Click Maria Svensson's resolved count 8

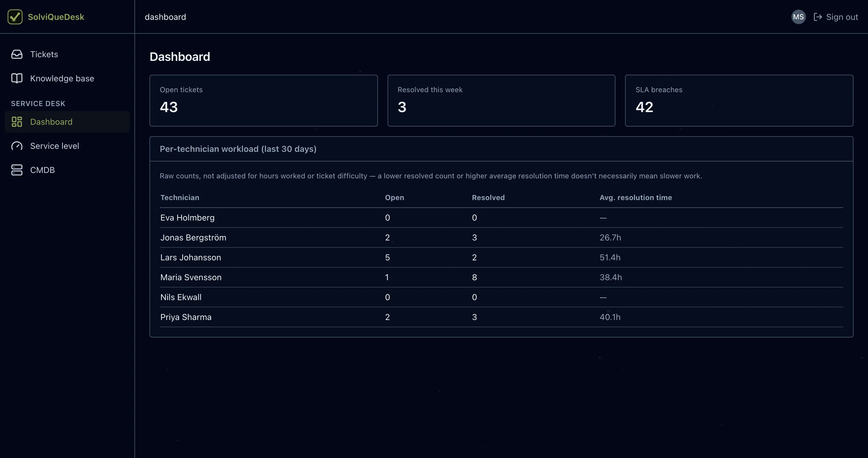tap(474, 278)
